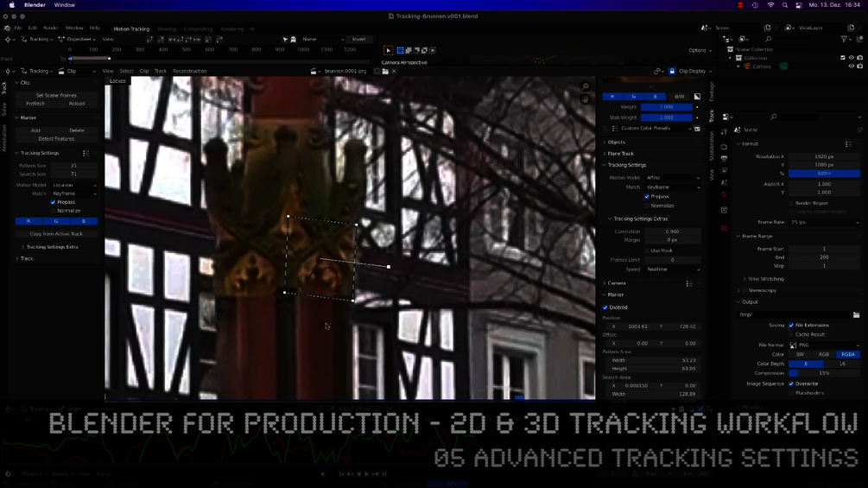Open the Frame Rate dropdown
This screenshot has height=488, width=868.
point(824,223)
